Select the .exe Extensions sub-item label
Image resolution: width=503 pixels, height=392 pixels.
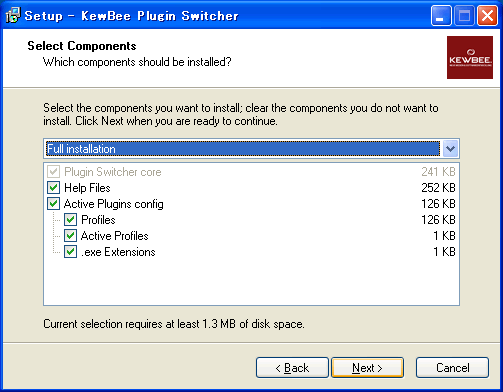point(118,252)
